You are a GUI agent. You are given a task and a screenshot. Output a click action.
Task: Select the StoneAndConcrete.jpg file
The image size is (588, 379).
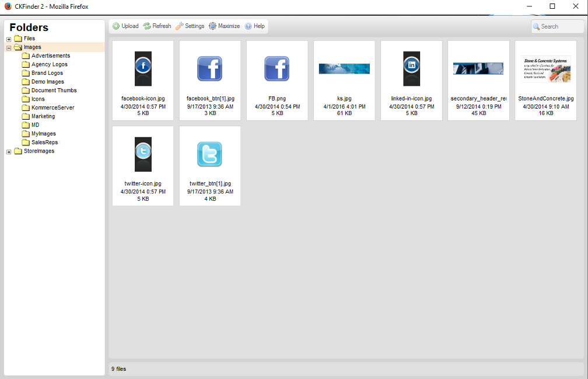(x=546, y=69)
